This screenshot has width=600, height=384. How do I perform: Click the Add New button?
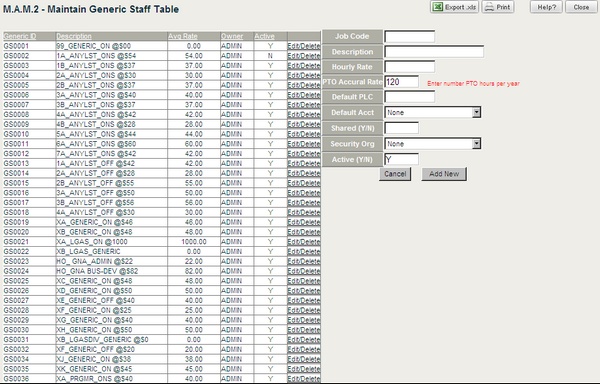(444, 174)
